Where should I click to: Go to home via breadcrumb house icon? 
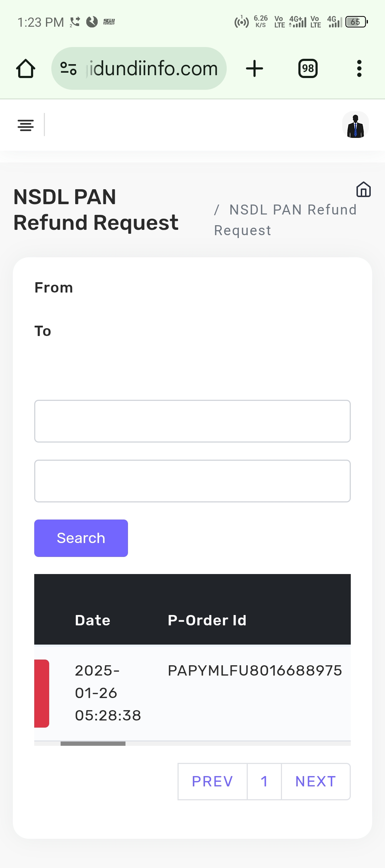[x=363, y=189]
